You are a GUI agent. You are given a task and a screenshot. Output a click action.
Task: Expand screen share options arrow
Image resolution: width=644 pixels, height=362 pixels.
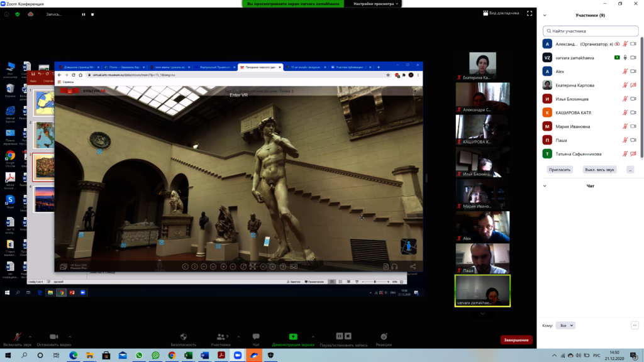point(313,337)
